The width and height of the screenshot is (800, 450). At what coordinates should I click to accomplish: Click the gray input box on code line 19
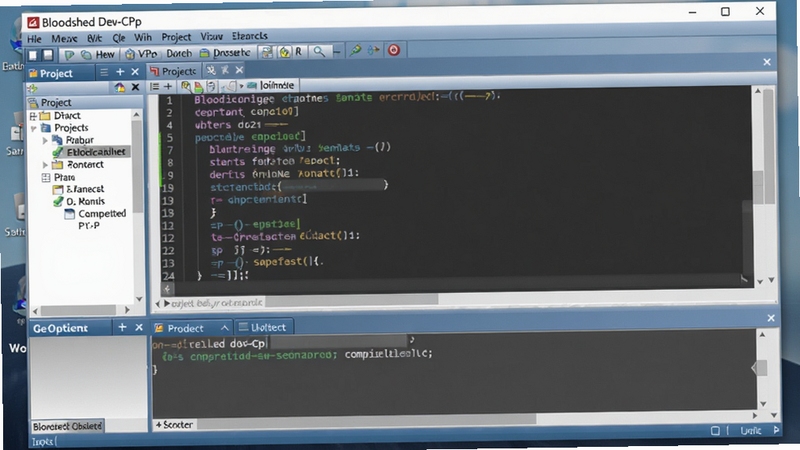(x=332, y=186)
